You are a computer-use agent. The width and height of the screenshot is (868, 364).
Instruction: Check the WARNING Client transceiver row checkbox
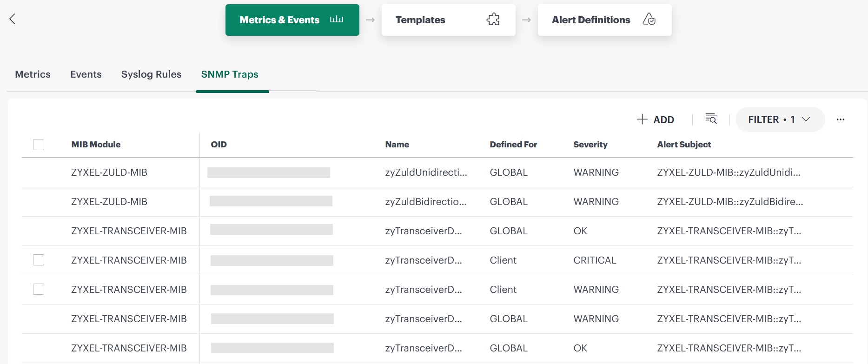(39, 289)
